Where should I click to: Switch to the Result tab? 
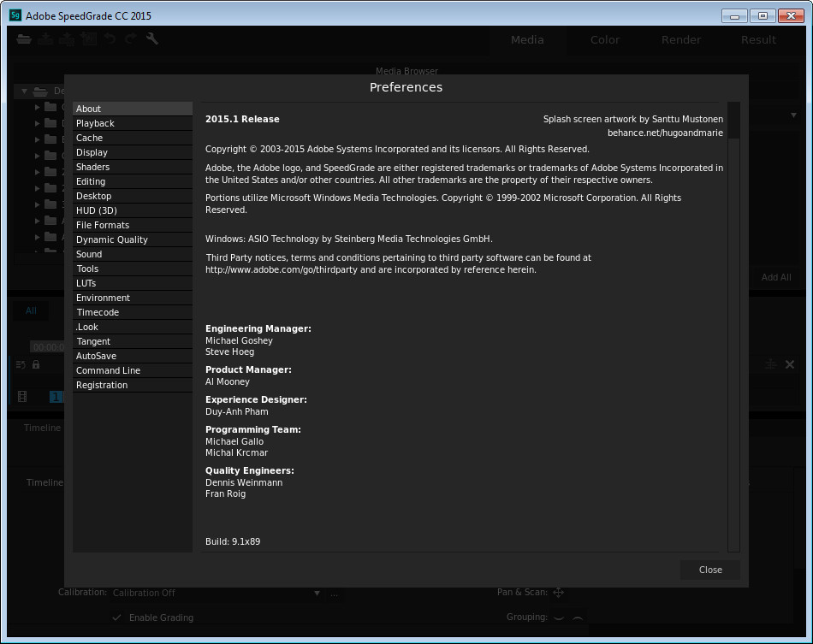[x=758, y=40]
